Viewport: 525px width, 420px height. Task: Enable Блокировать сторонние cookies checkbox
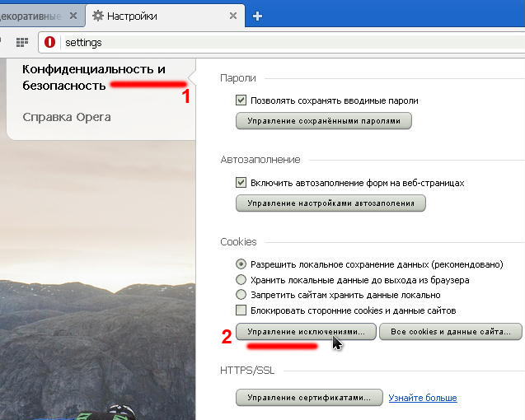(241, 310)
